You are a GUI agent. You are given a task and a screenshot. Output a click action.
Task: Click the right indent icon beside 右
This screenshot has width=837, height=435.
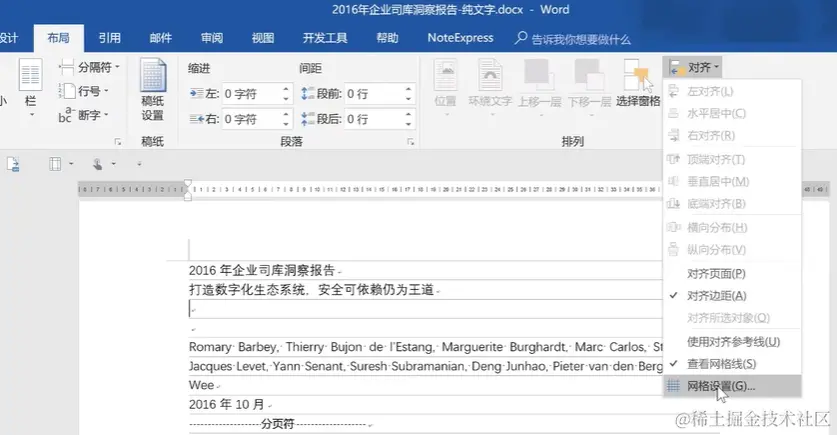click(196, 118)
